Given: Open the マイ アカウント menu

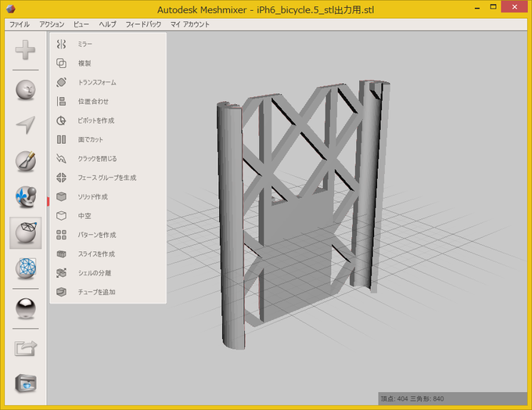Looking at the screenshot, I should (189, 24).
